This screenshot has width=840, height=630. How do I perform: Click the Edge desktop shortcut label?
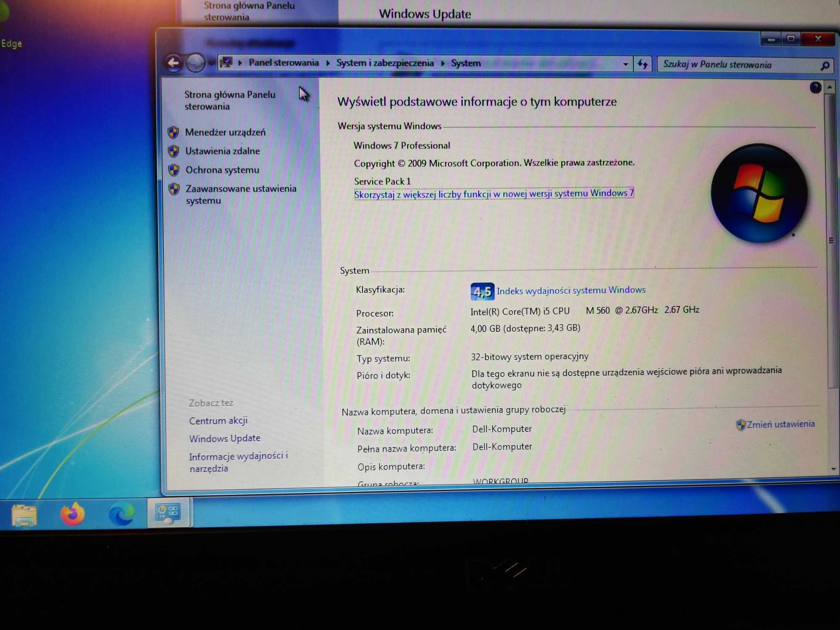pyautogui.click(x=11, y=44)
